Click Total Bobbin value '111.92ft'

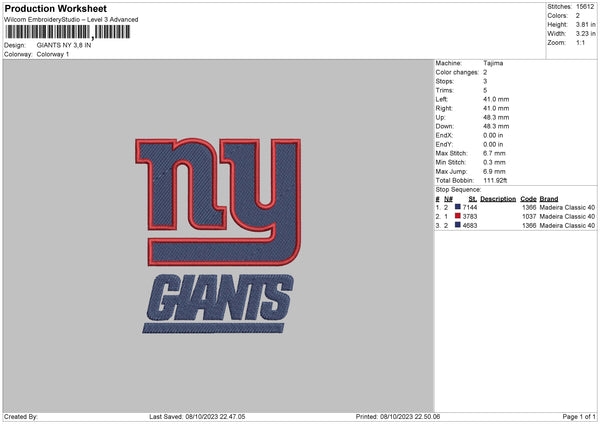pyautogui.click(x=495, y=180)
